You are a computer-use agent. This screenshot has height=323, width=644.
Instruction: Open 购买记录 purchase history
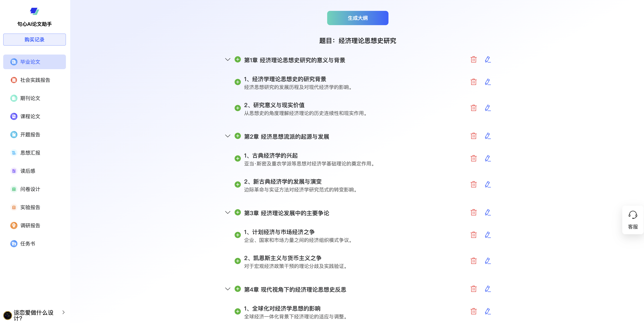tap(35, 40)
